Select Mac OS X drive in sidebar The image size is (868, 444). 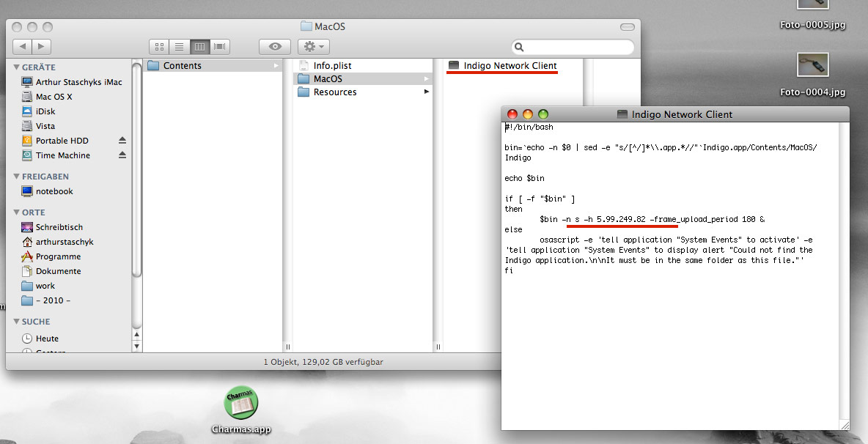coord(47,97)
